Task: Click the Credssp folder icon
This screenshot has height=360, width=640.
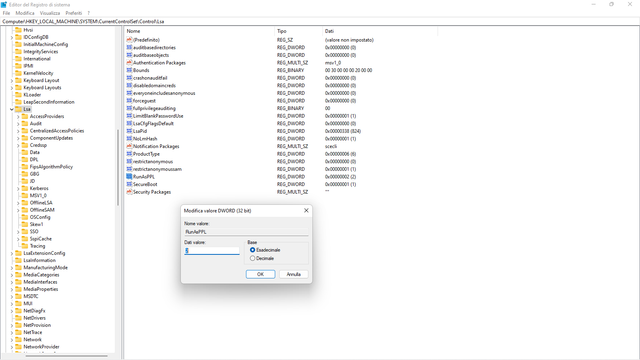Action: coord(25,145)
